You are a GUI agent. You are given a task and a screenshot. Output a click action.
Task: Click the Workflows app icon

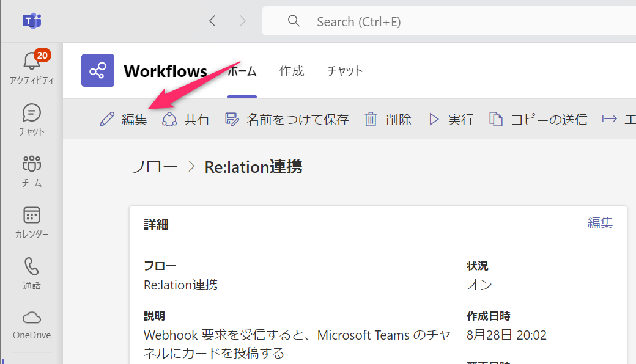click(98, 70)
